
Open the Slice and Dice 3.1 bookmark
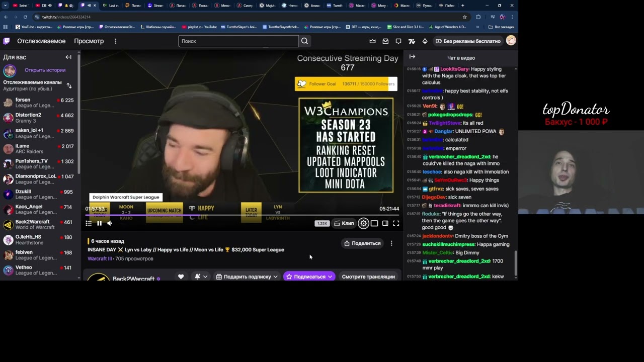coord(405,27)
